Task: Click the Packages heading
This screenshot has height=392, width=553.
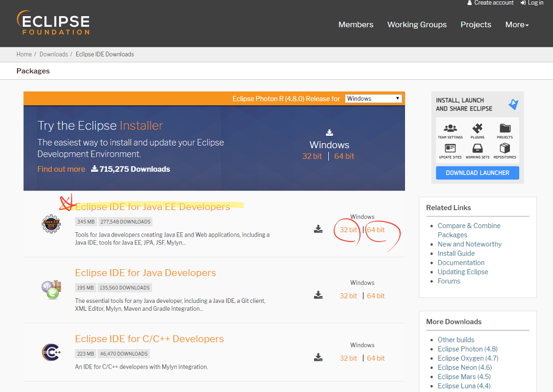Action: click(33, 71)
